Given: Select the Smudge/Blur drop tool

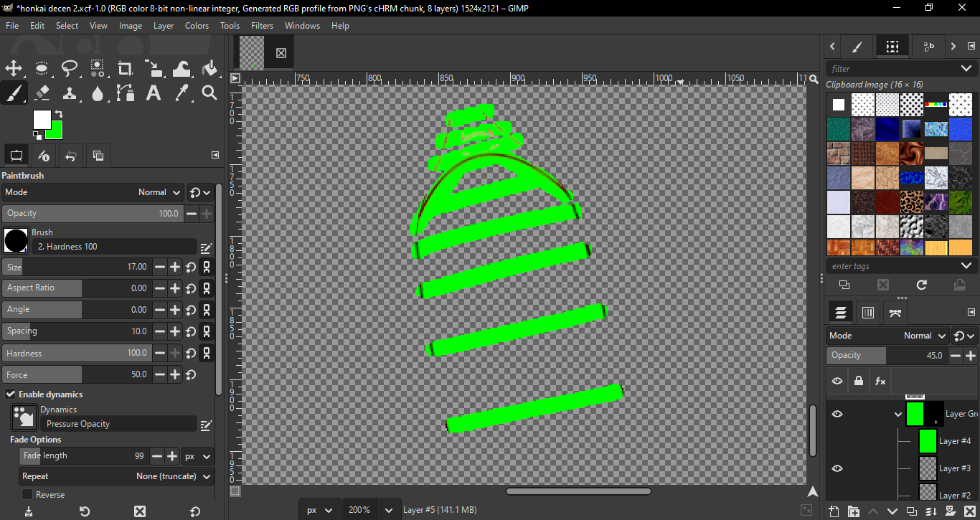Looking at the screenshot, I should pyautogui.click(x=98, y=93).
